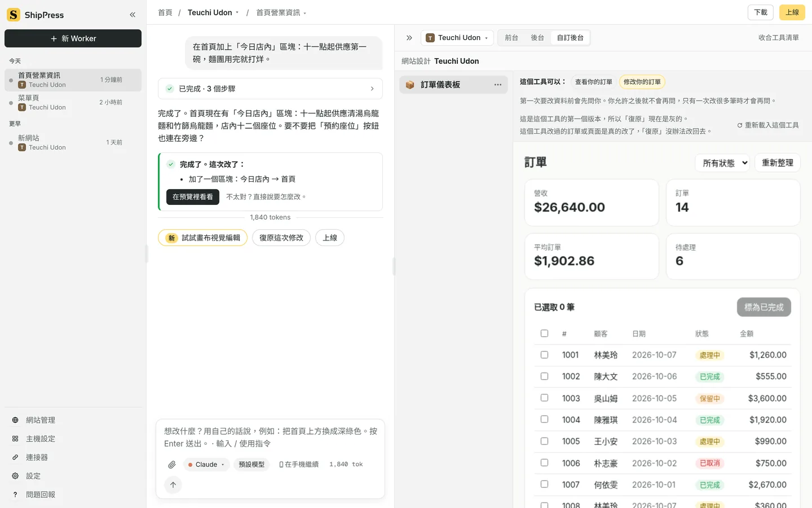Open 主機設定 in the sidebar
The height and width of the screenshot is (508, 812).
(73, 439)
